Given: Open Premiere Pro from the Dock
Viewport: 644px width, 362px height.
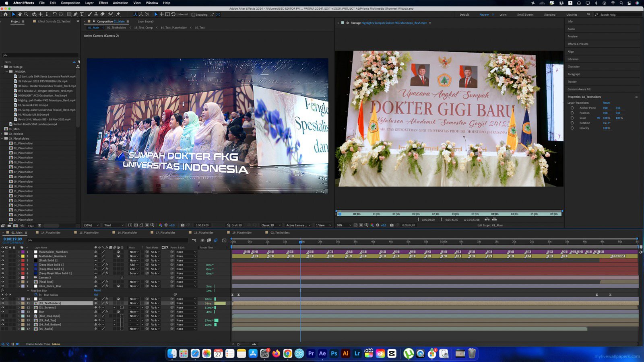Looking at the screenshot, I should (311, 354).
